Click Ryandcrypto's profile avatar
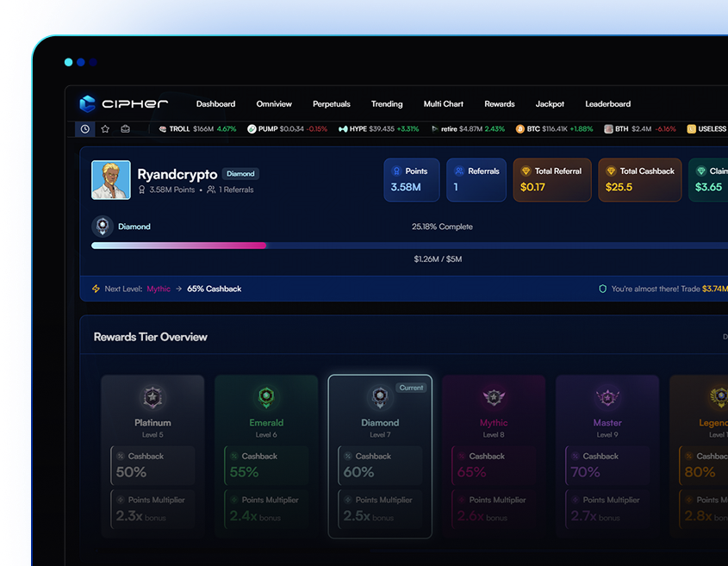The height and width of the screenshot is (566, 728). point(110,179)
